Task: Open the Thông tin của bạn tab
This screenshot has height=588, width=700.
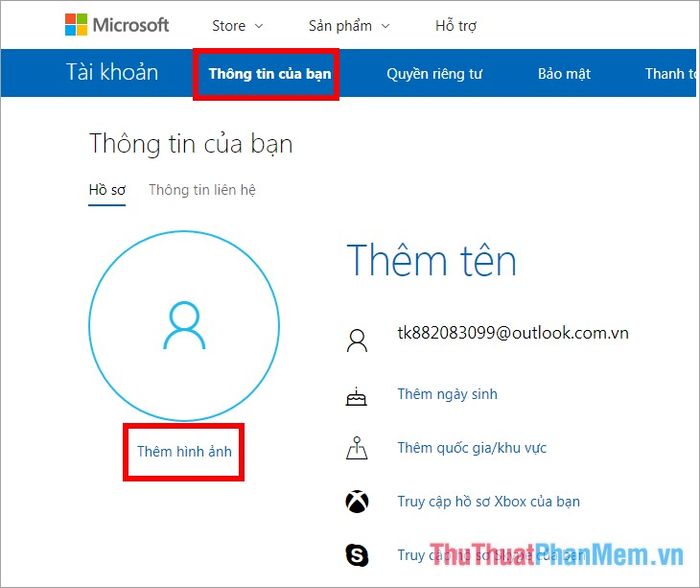Action: pyautogui.click(x=270, y=74)
